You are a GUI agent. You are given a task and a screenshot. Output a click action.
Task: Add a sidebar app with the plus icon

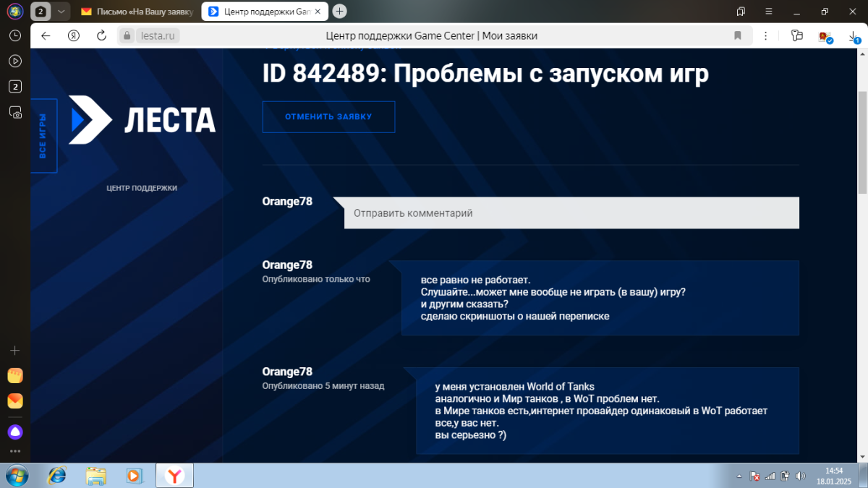[15, 351]
